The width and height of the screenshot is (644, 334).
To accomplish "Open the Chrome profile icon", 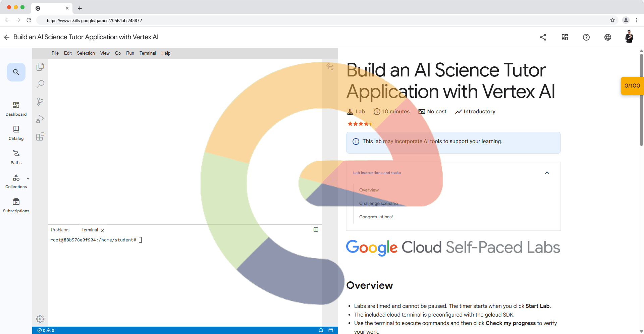I will pos(626,20).
